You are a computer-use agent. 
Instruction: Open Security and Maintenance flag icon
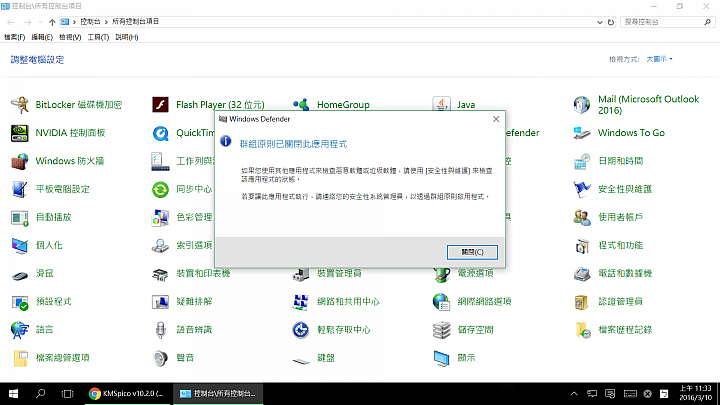(x=582, y=189)
